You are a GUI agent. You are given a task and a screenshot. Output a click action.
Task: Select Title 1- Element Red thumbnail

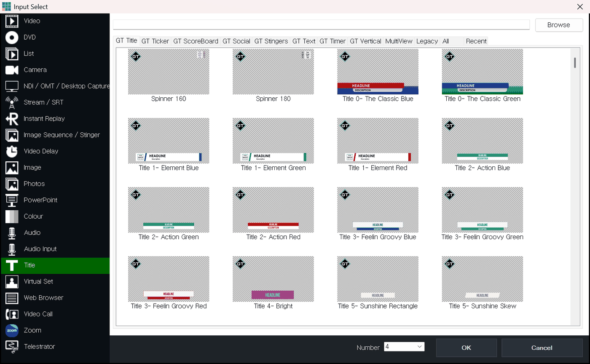(x=378, y=141)
